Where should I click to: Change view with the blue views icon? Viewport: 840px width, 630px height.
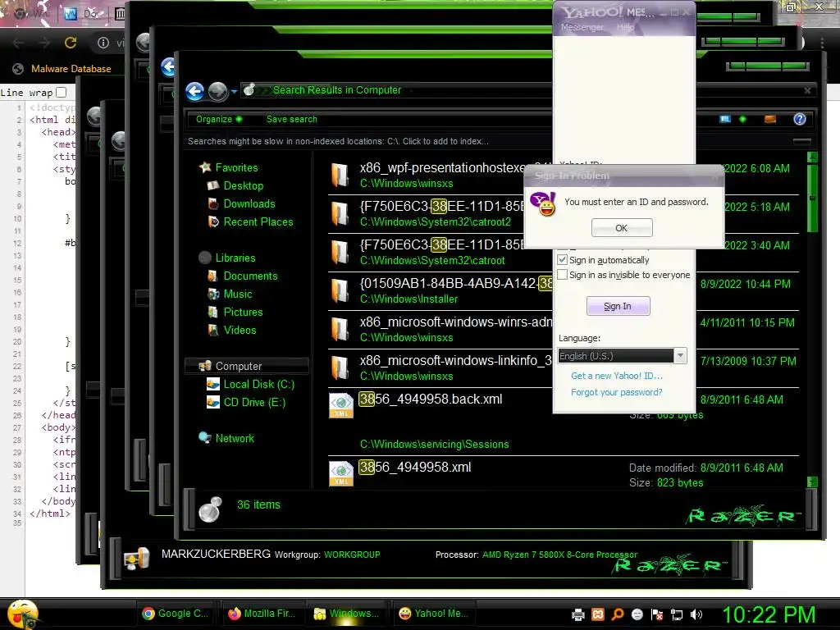[725, 119]
